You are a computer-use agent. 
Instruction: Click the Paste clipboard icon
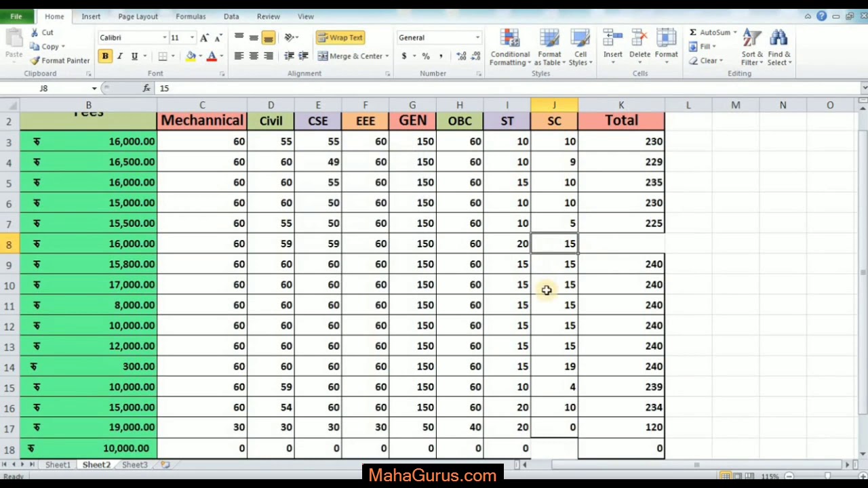[x=14, y=39]
